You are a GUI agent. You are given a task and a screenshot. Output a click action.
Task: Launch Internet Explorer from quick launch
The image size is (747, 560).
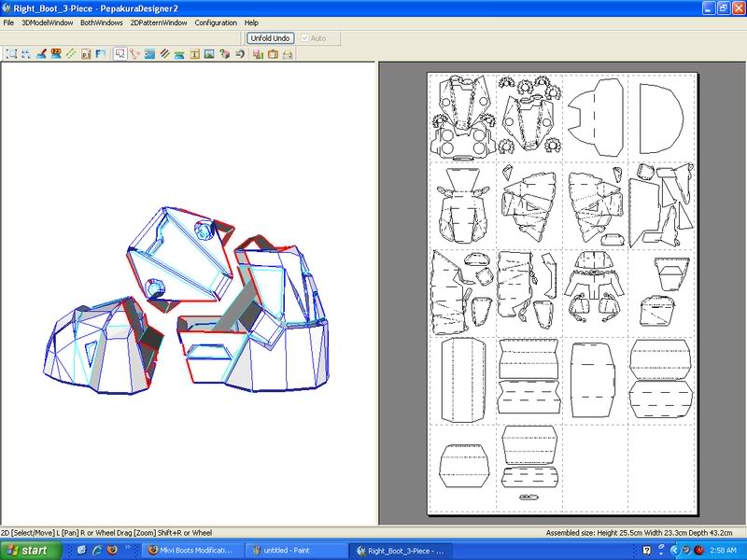(97, 551)
